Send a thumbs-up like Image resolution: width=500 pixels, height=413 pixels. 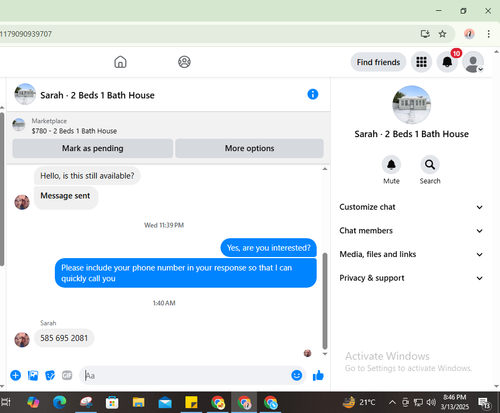[x=318, y=376]
